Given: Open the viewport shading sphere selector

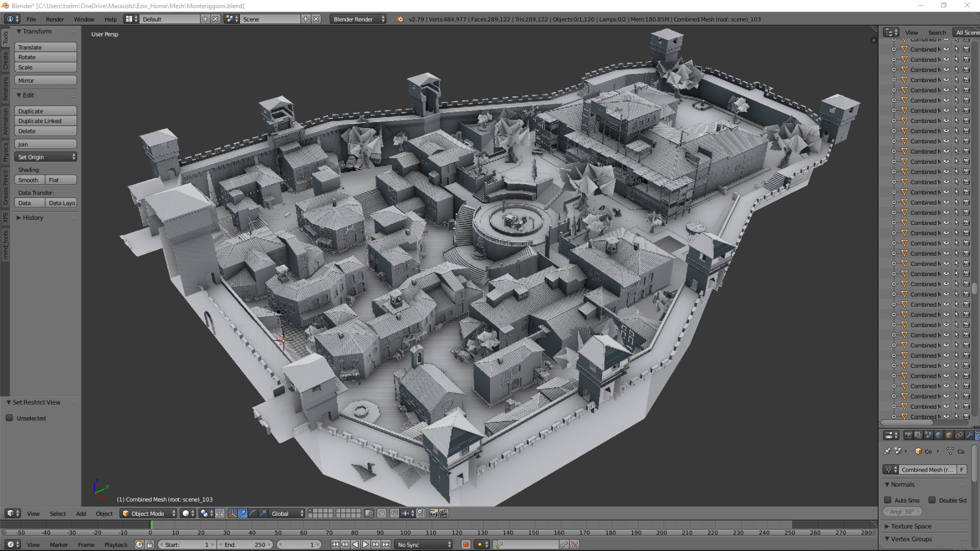Looking at the screenshot, I should coord(188,513).
